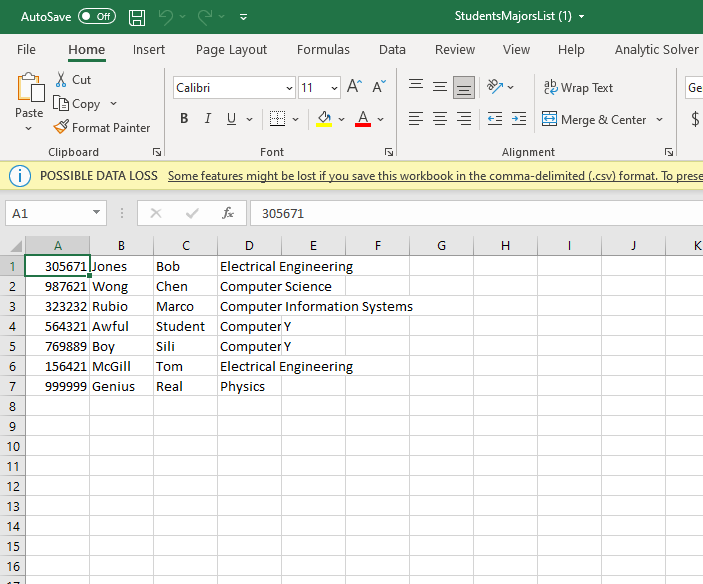Open the Calibri font name box
Screen dimensions: 703x584
234,87
